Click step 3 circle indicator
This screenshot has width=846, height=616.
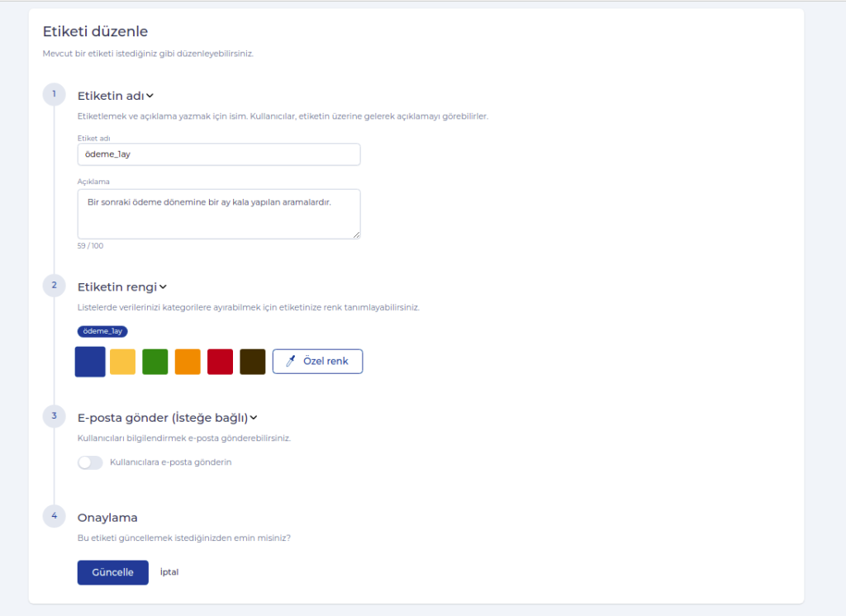[x=54, y=416]
